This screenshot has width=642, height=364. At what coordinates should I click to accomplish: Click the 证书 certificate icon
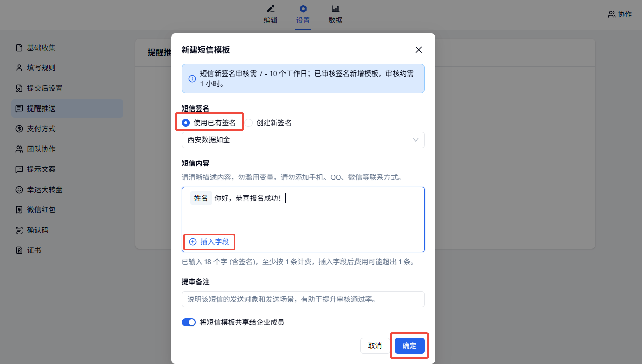19,250
